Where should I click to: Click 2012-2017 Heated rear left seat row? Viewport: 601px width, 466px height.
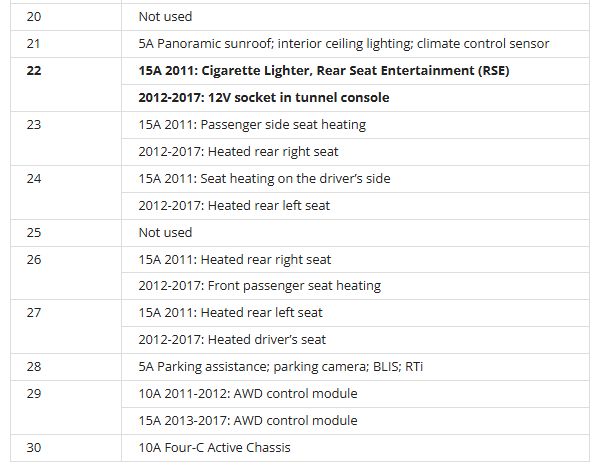234,206
